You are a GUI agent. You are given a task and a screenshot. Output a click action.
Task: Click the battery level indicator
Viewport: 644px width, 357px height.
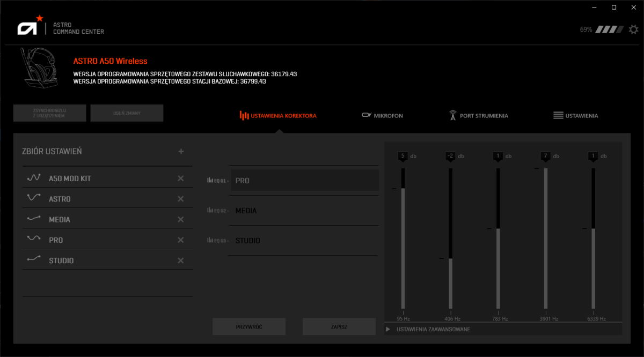click(x=610, y=29)
